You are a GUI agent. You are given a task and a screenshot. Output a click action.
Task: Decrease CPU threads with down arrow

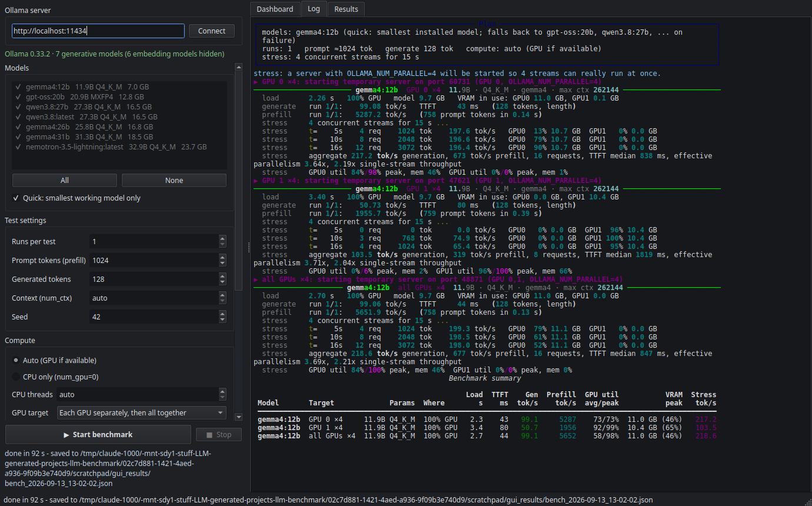tap(222, 398)
